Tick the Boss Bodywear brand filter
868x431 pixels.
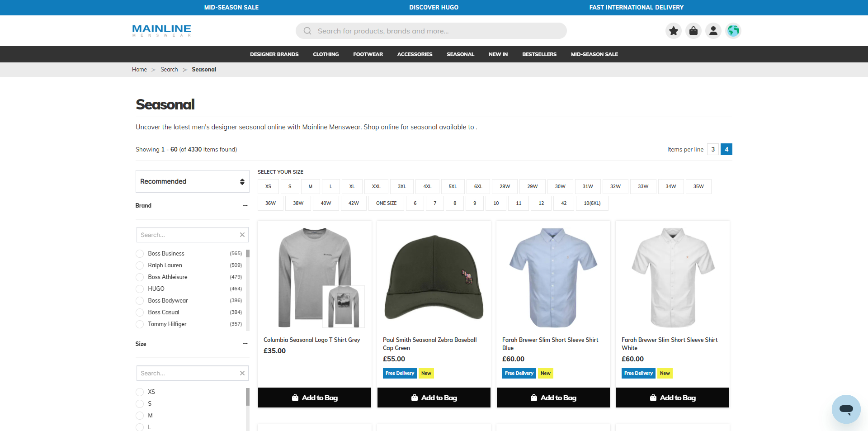pos(140,301)
